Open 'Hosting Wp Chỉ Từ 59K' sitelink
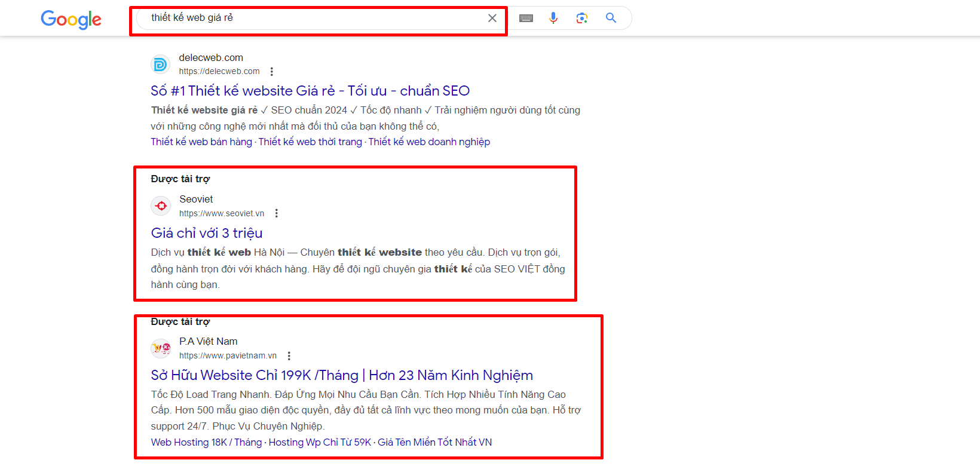The image size is (980, 466). [x=320, y=442]
